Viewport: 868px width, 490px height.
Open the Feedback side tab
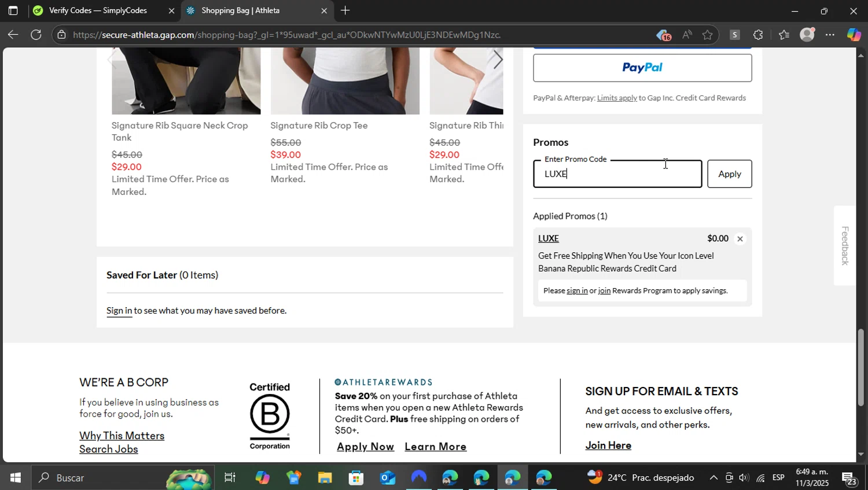click(845, 245)
